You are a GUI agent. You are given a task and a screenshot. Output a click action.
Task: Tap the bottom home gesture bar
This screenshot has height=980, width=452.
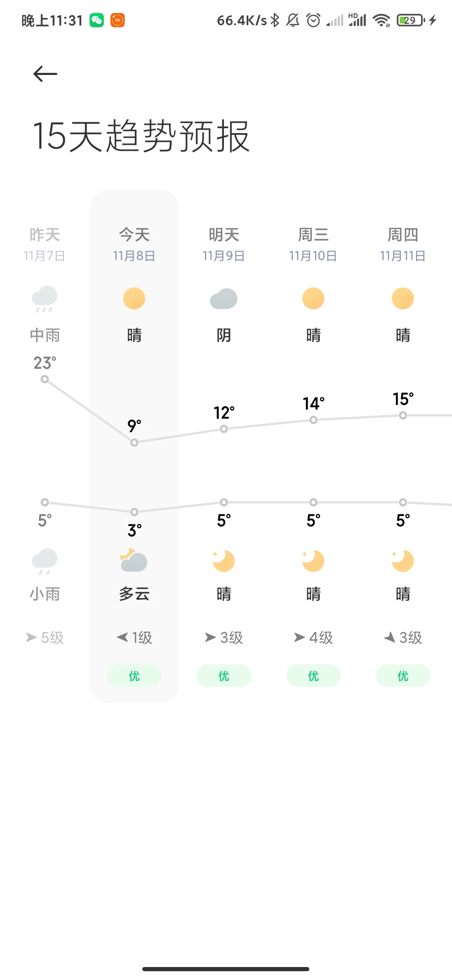point(226,969)
